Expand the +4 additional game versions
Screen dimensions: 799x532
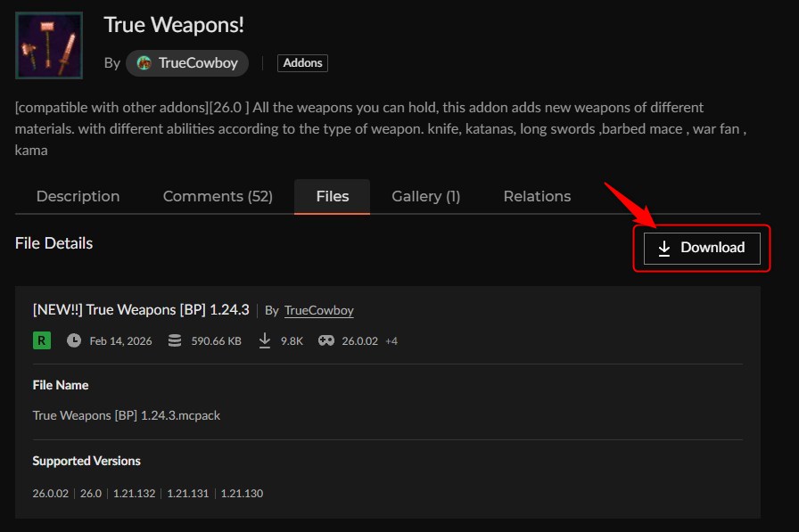point(391,341)
